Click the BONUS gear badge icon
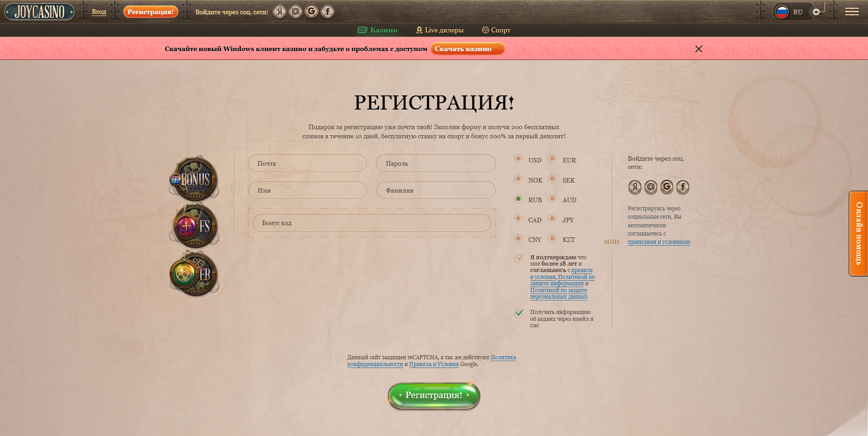 [195, 179]
